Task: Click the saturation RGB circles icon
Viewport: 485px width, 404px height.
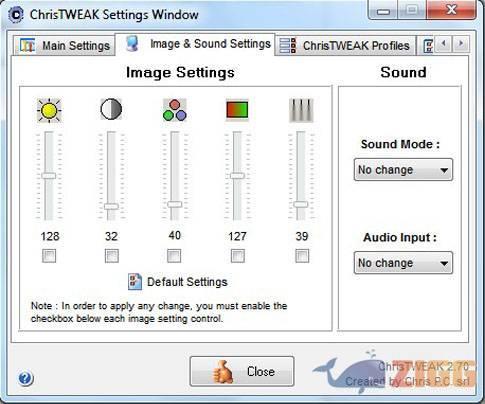Action: tap(175, 110)
